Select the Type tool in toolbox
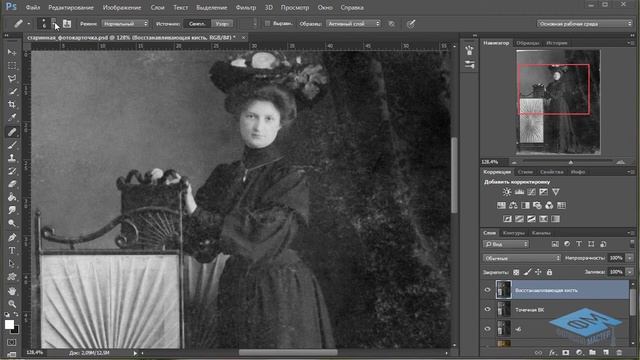This screenshot has width=640, height=360. (12, 251)
